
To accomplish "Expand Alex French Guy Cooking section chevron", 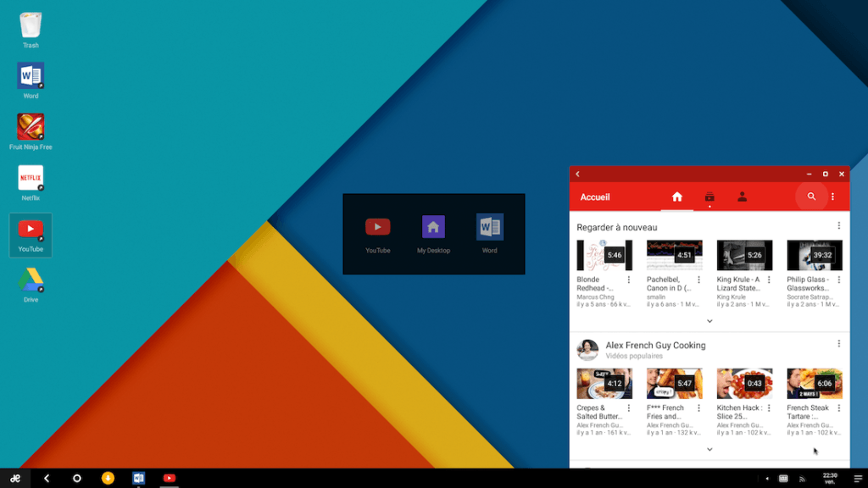I will [x=709, y=449].
